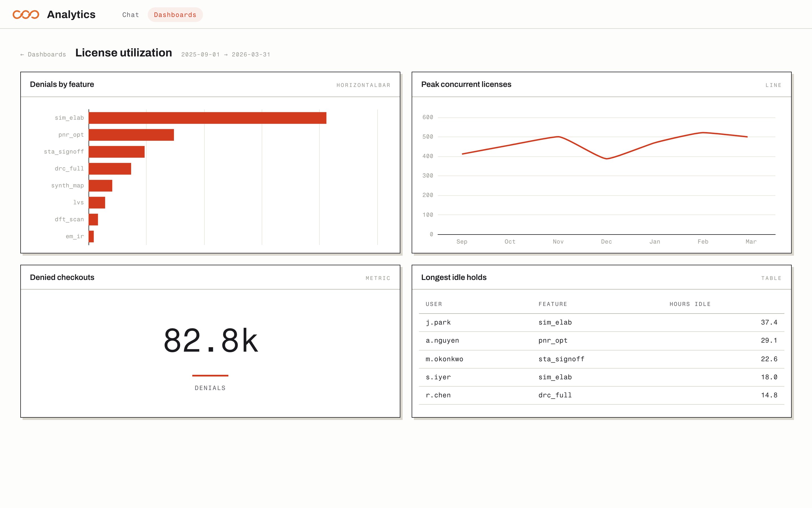Click the Denials by feature panel title

[x=62, y=84]
